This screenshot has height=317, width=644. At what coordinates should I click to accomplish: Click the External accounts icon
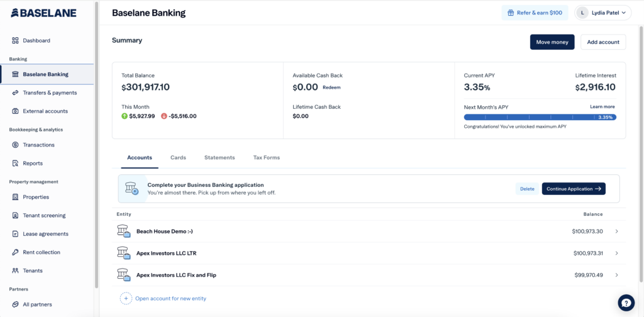tap(15, 111)
